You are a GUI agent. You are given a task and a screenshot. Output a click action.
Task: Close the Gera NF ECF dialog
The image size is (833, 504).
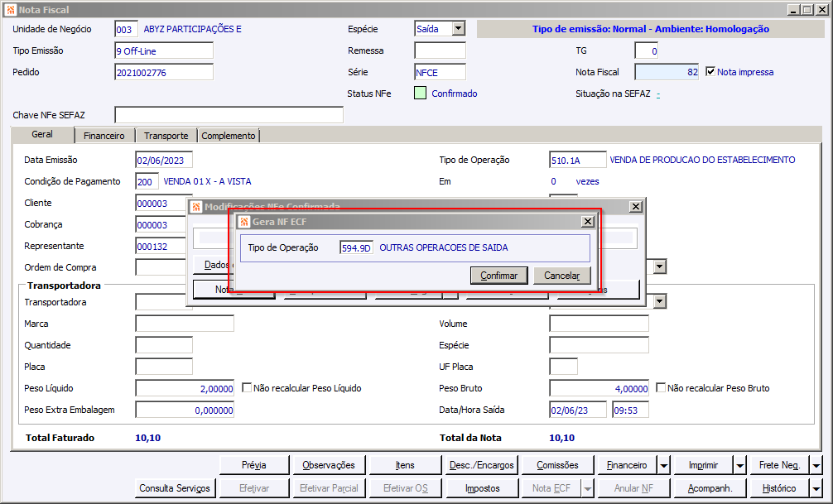pos(587,222)
